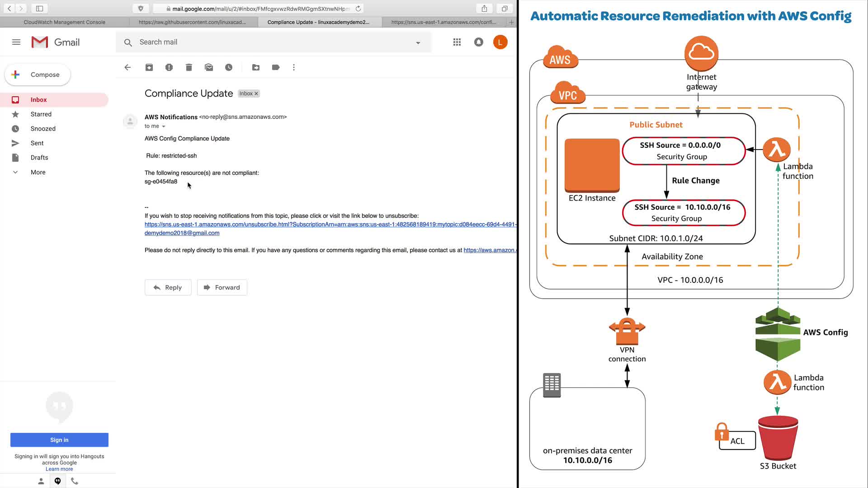Toggle the Gmail main menu hamburger
Image resolution: width=868 pixels, height=488 pixels.
pyautogui.click(x=16, y=42)
